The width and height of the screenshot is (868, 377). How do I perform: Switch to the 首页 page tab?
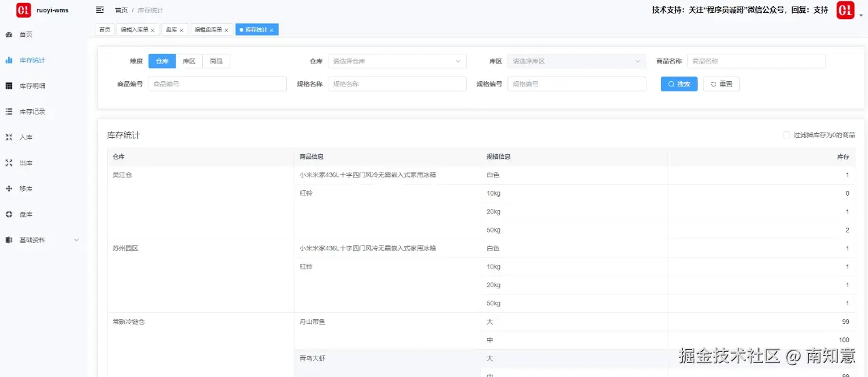click(104, 30)
